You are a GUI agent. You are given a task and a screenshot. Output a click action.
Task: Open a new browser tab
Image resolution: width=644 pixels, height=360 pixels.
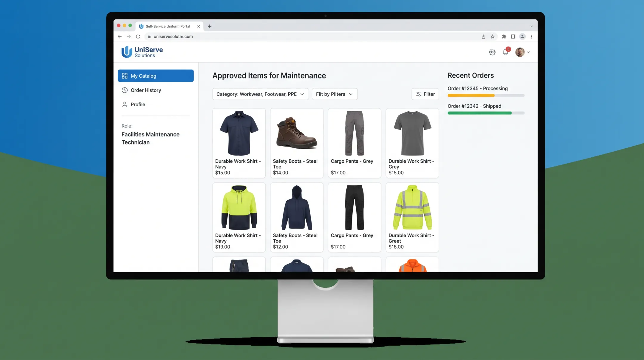point(210,26)
